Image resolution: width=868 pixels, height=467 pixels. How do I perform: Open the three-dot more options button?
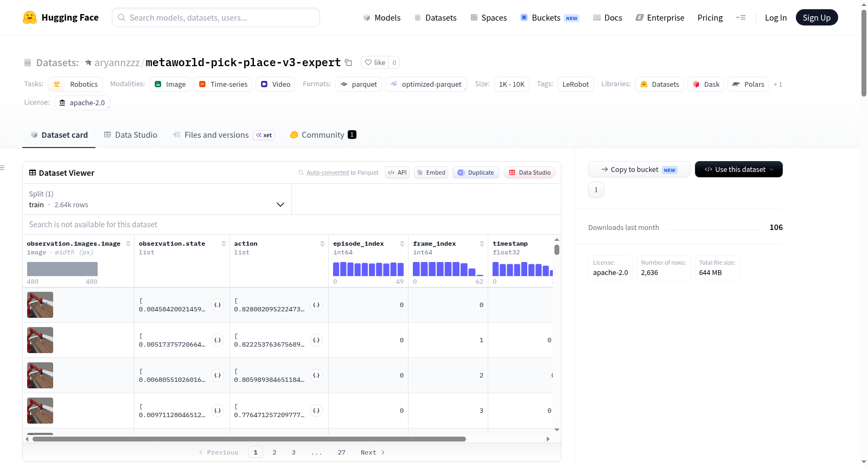click(x=596, y=190)
